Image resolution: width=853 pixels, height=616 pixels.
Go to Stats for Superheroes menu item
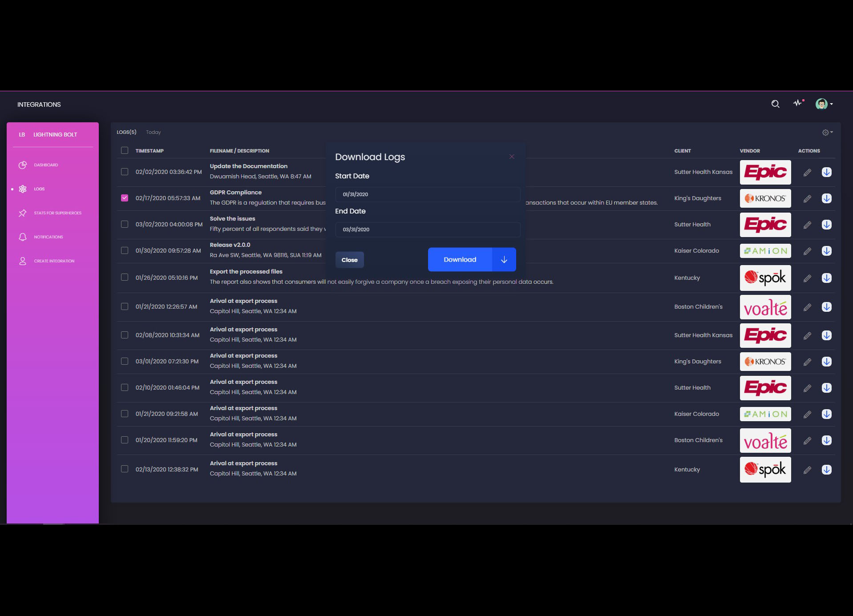(x=57, y=213)
